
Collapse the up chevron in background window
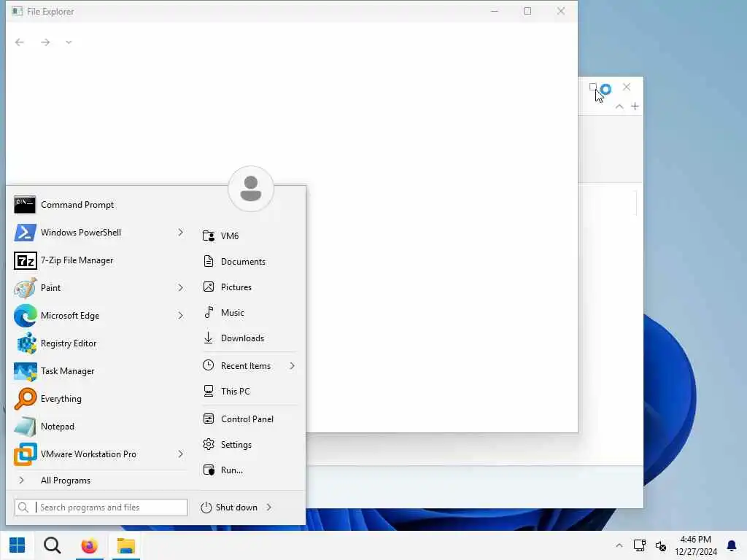[619, 106]
